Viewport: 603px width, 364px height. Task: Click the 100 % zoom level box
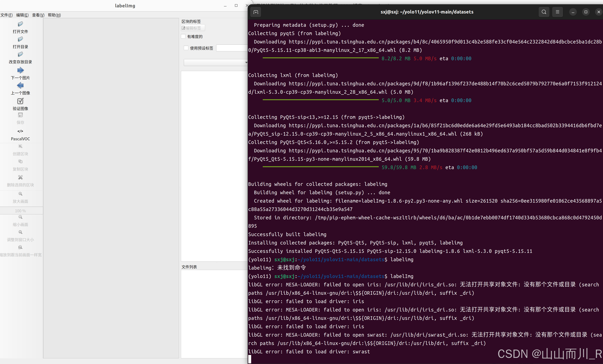[x=20, y=211]
